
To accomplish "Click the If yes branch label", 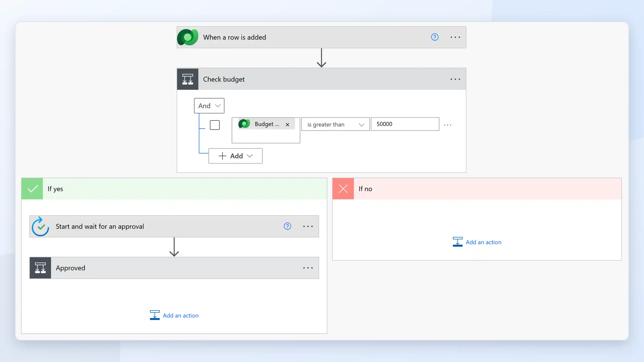I will 55,189.
